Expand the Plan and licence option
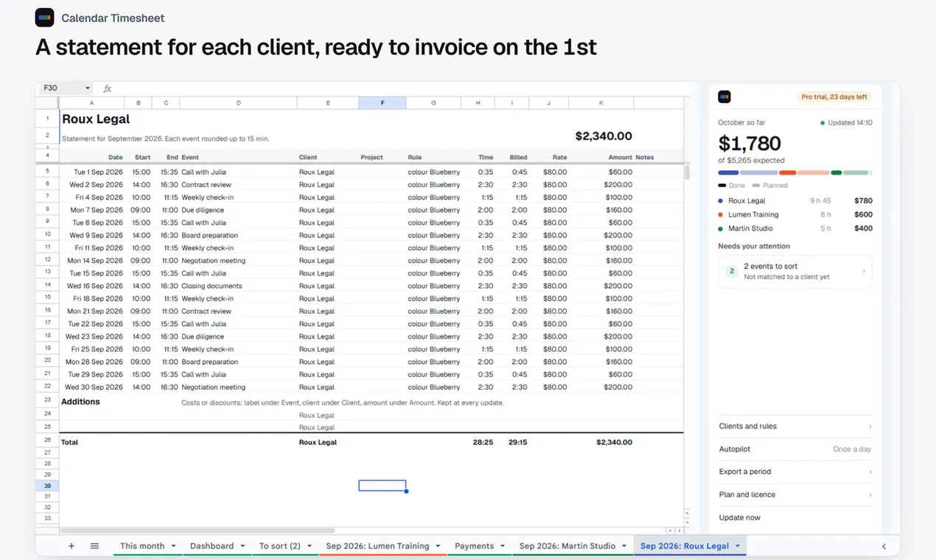This screenshot has height=560, width=936. click(x=795, y=494)
